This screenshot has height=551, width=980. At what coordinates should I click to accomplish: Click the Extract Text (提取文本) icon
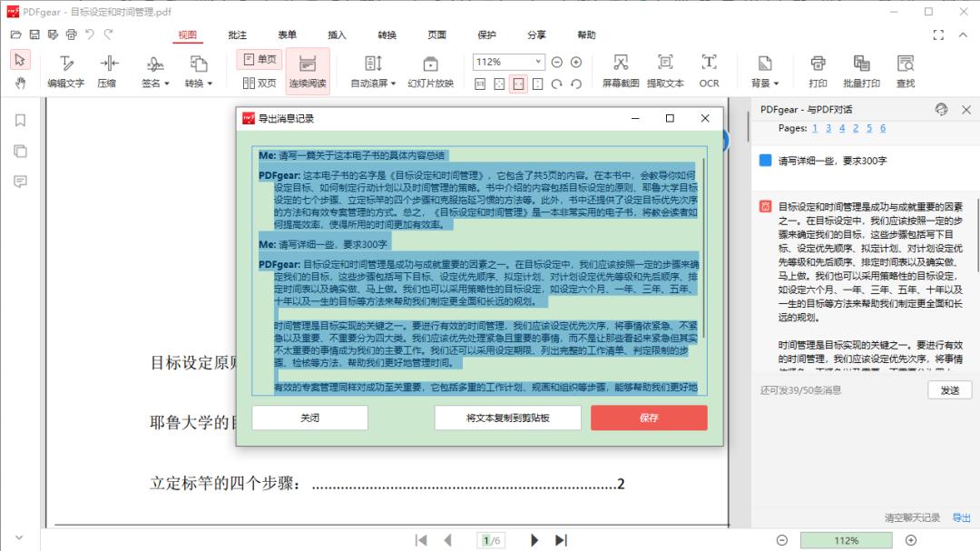[665, 72]
